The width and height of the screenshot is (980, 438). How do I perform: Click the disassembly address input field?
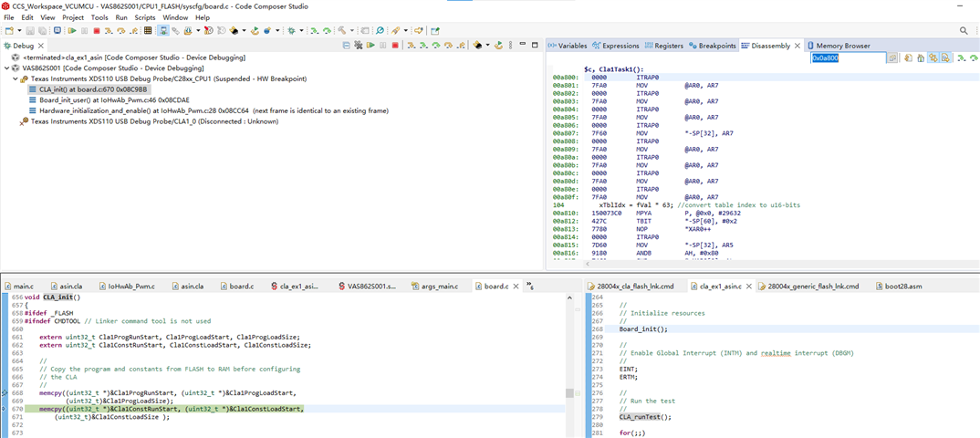[x=849, y=57]
